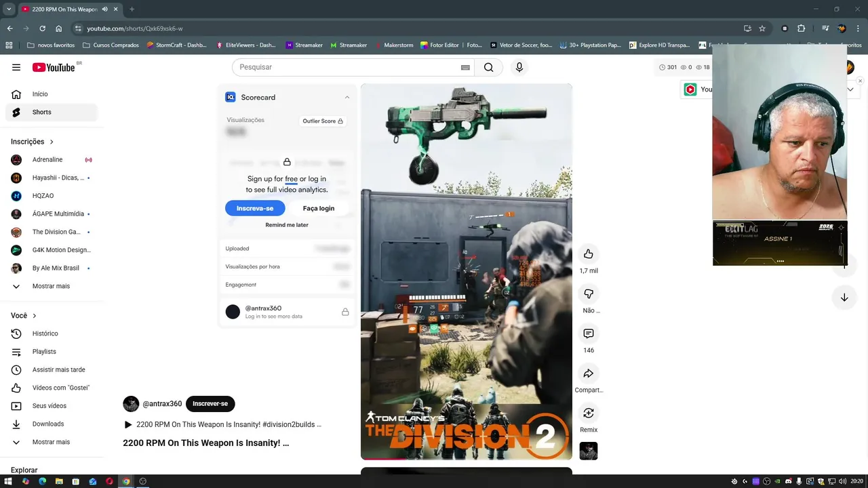
Task: Click Remind me later
Action: tap(287, 225)
